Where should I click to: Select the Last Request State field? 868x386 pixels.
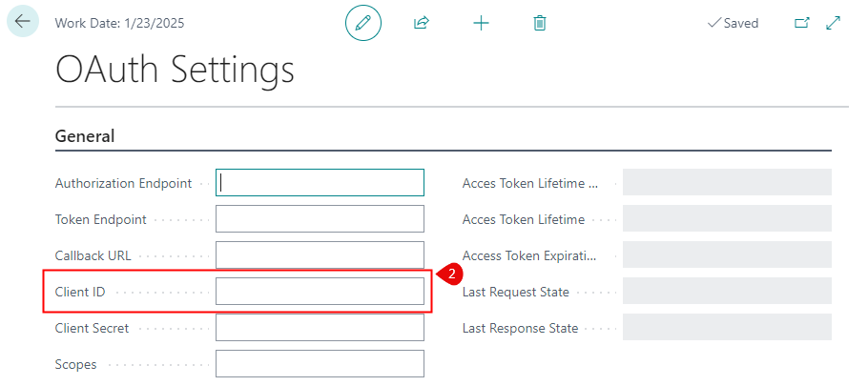click(x=727, y=292)
